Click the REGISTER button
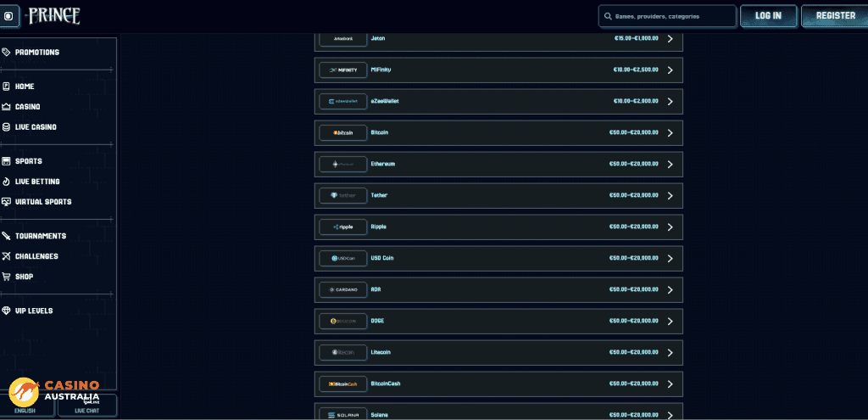This screenshot has width=868, height=420. pos(836,16)
